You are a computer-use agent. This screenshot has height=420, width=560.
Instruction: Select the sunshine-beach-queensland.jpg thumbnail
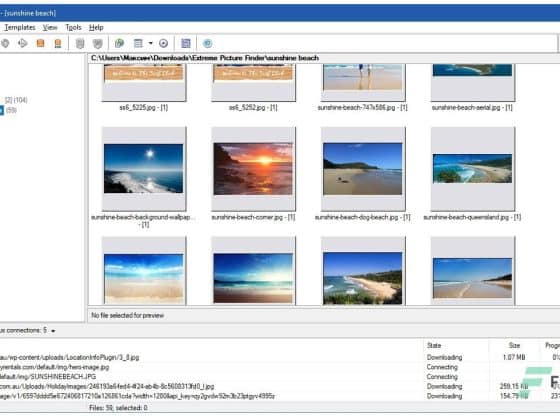coord(473,169)
